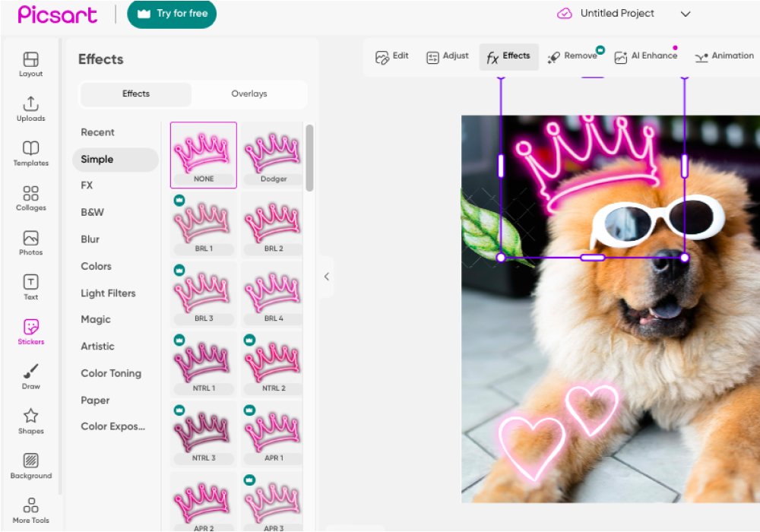
Task: Switch to the Effects tab in panel
Action: coord(136,94)
